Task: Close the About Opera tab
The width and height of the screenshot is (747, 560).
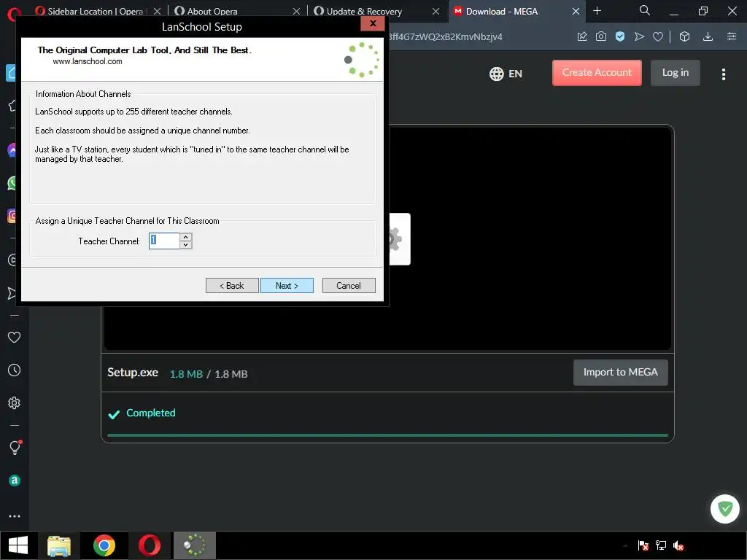Action: coord(296,12)
